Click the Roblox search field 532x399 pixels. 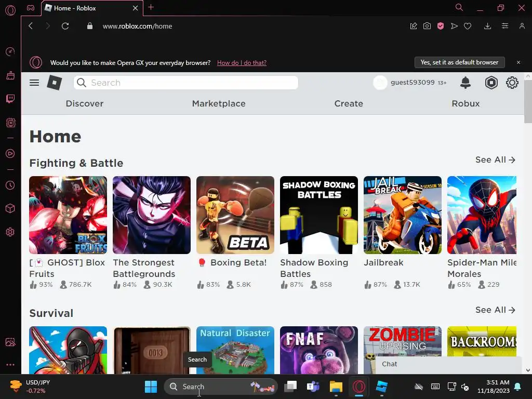[x=186, y=83]
